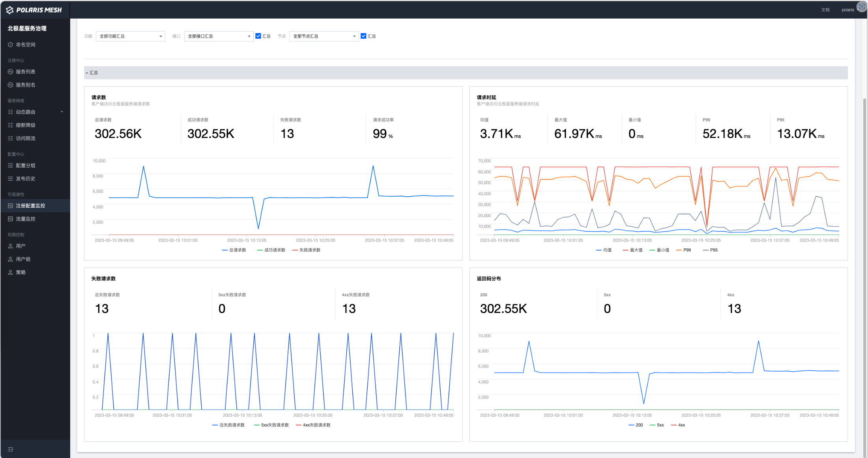
Task: Expand the 动态路由 submenu arrow
Action: click(x=62, y=112)
